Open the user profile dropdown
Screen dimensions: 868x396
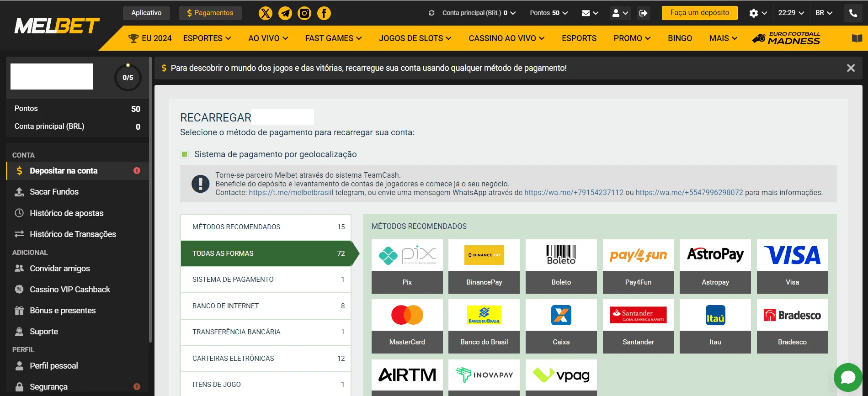[620, 13]
